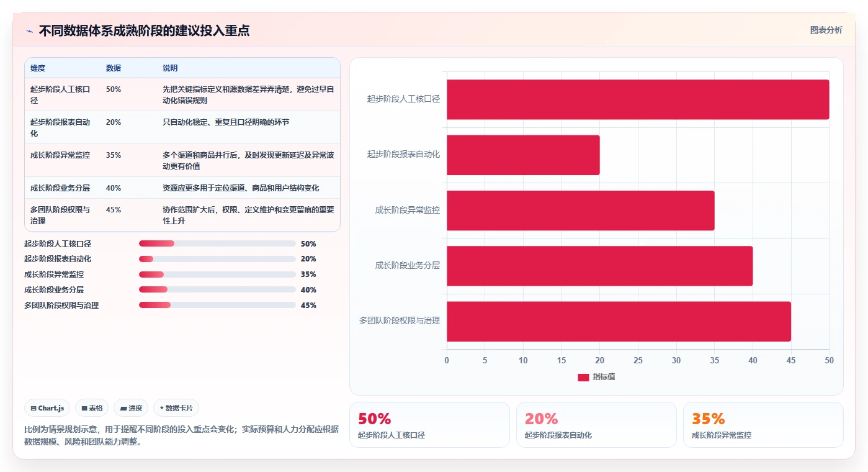Image resolution: width=868 pixels, height=472 pixels.
Task: Select the 进度 tag chip
Action: point(131,408)
